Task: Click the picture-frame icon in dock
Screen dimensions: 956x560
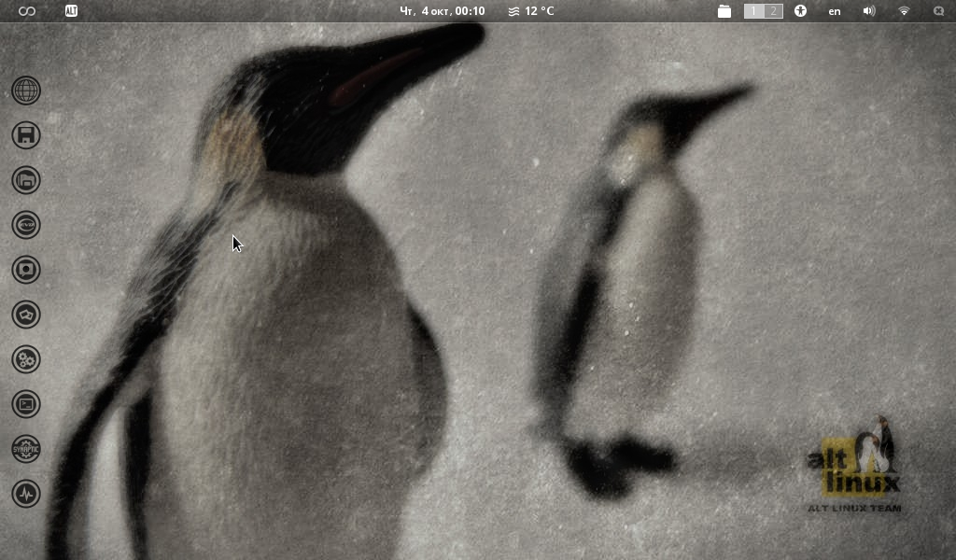Action: [26, 315]
